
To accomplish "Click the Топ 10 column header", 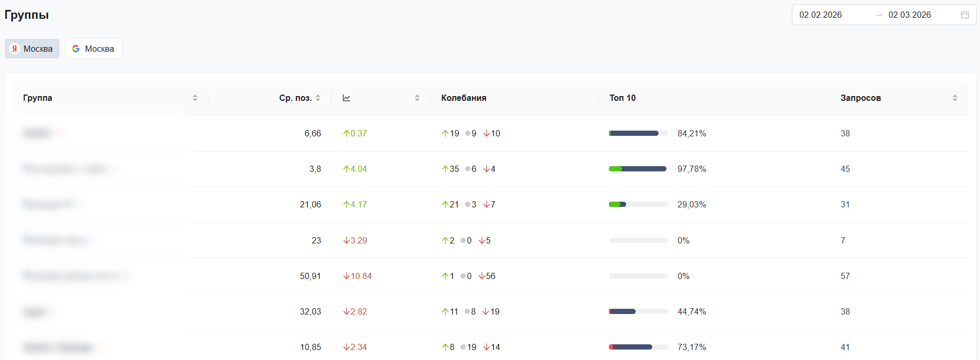I will (x=622, y=98).
